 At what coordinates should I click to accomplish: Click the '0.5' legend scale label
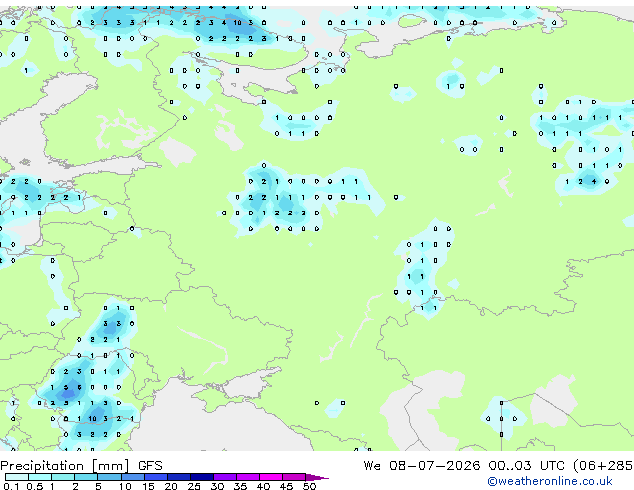point(35,486)
